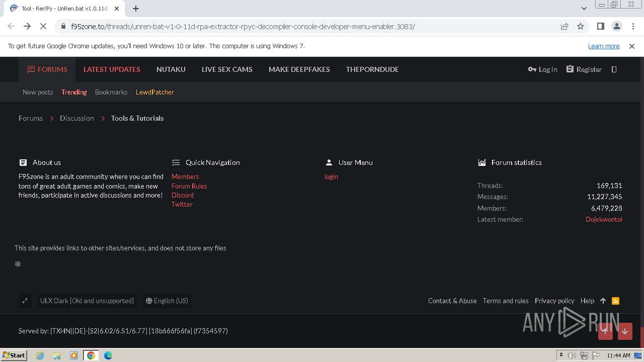Open the English (US) language chooser
Image resolution: width=644 pixels, height=362 pixels.
point(167,301)
